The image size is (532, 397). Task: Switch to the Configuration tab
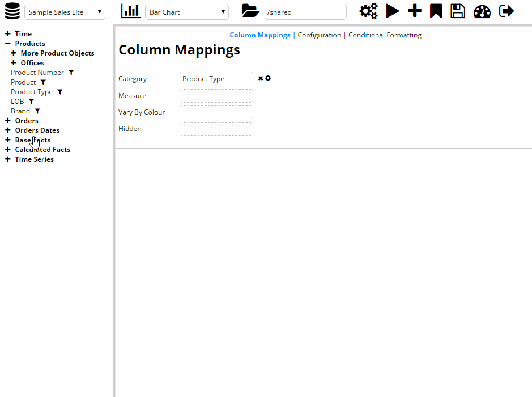pyautogui.click(x=319, y=35)
